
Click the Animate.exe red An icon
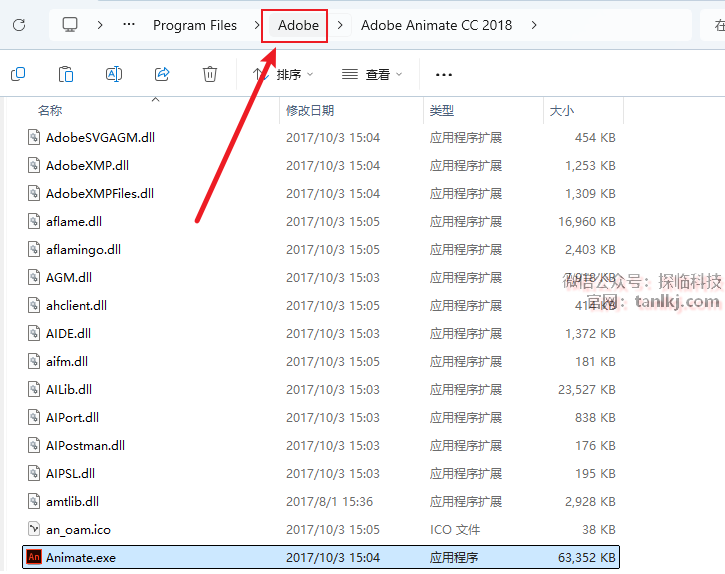pos(34,557)
